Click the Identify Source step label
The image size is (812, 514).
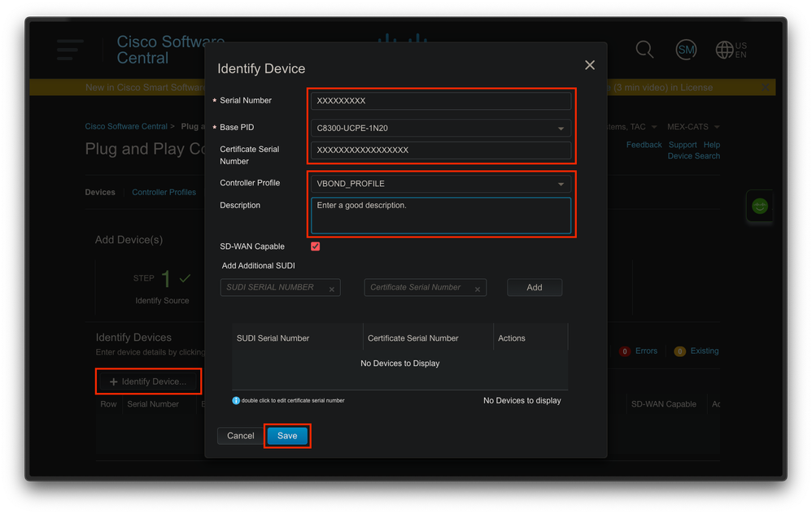coord(162,301)
